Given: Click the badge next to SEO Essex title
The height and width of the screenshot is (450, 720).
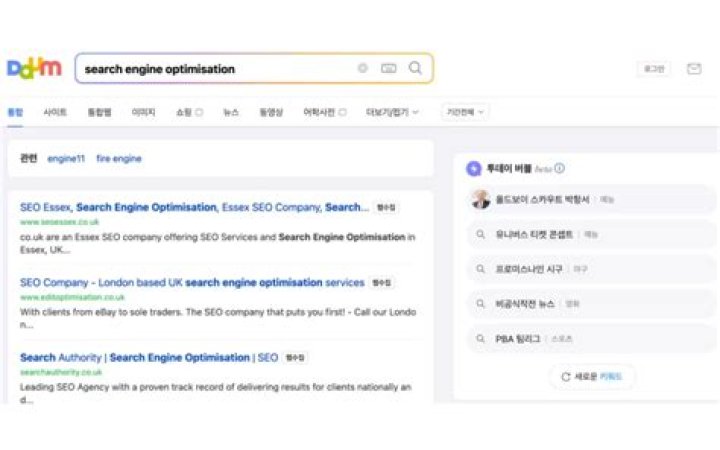Looking at the screenshot, I should (x=386, y=208).
